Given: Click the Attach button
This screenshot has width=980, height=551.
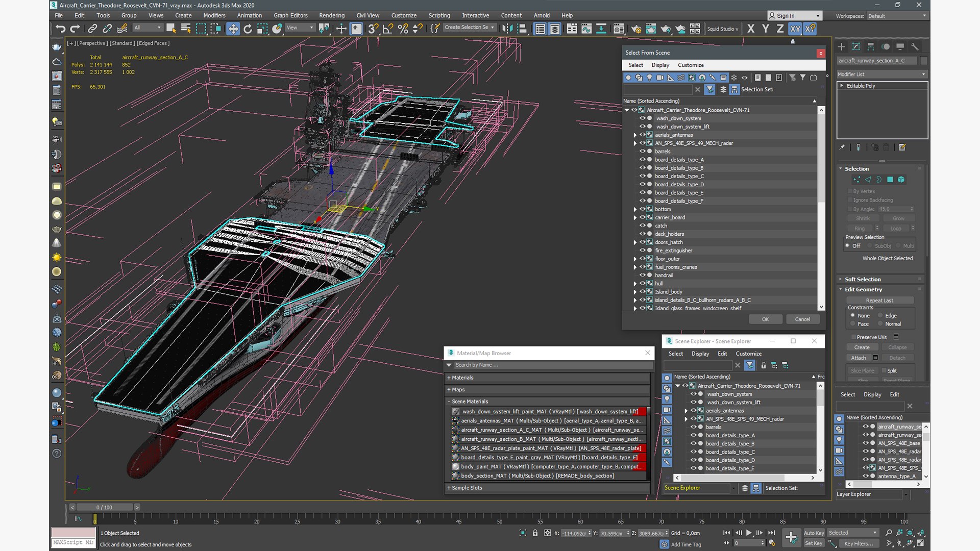Looking at the screenshot, I should 859,358.
